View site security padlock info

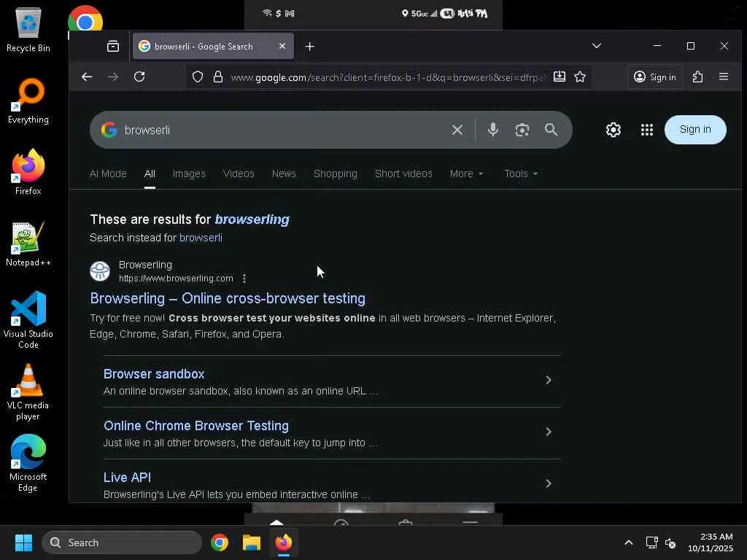(218, 77)
